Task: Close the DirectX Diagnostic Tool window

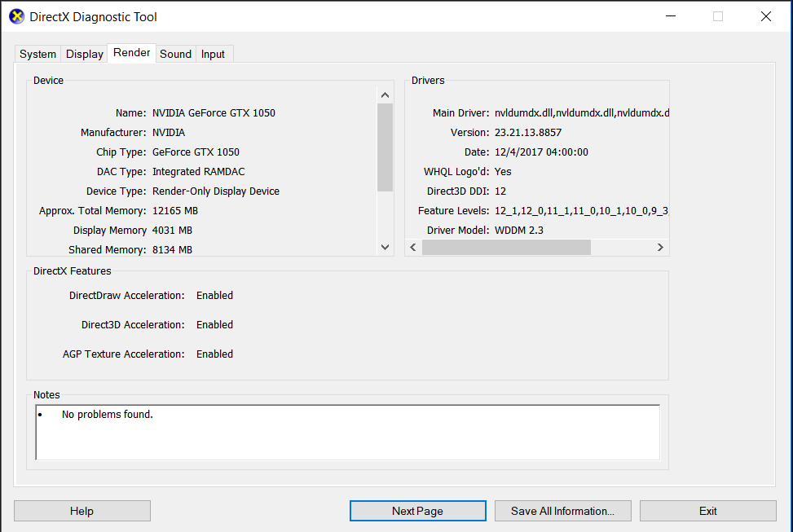Action: tap(765, 16)
